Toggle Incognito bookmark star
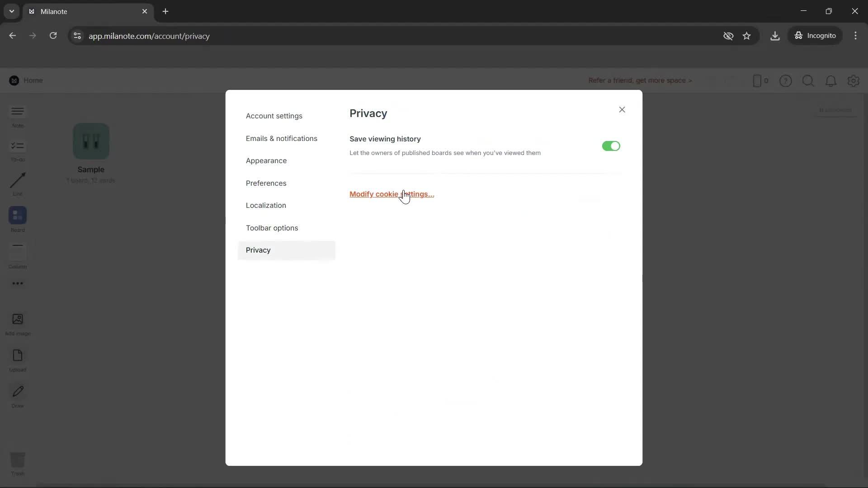Screen dimensions: 868x488 747,36
